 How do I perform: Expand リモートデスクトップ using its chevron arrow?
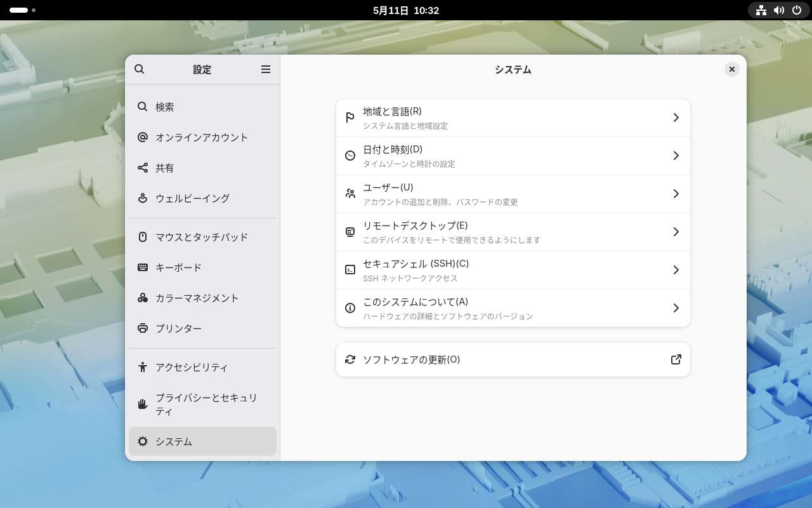click(676, 232)
